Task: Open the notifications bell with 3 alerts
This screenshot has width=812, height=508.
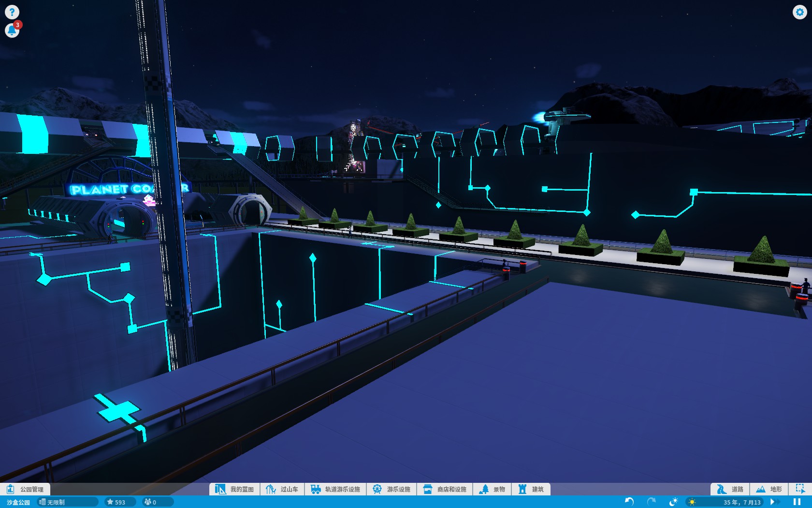Action: pos(12,30)
